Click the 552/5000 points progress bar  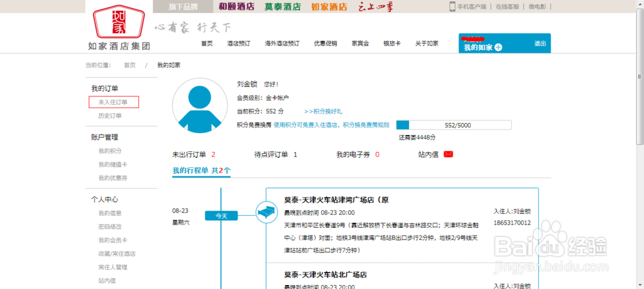(x=454, y=125)
